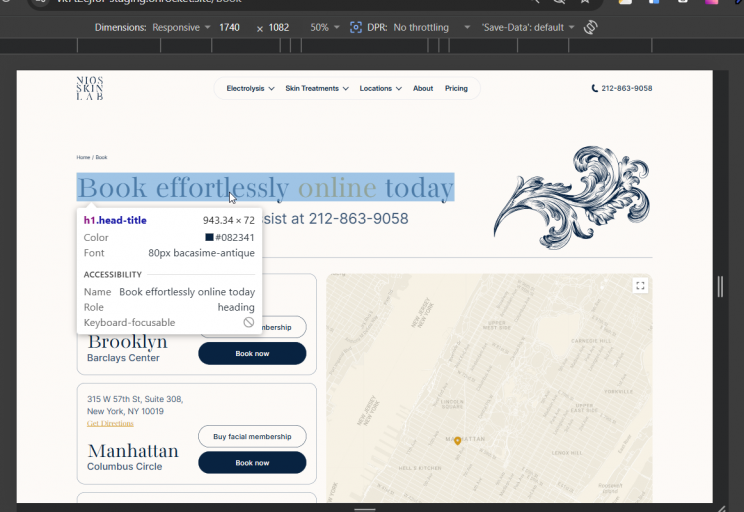Click the Book breadcrumb item
Image resolution: width=744 pixels, height=512 pixels.
coord(102,157)
